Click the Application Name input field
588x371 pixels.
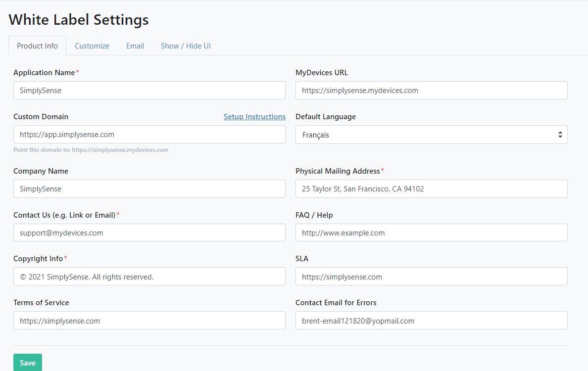pos(149,91)
